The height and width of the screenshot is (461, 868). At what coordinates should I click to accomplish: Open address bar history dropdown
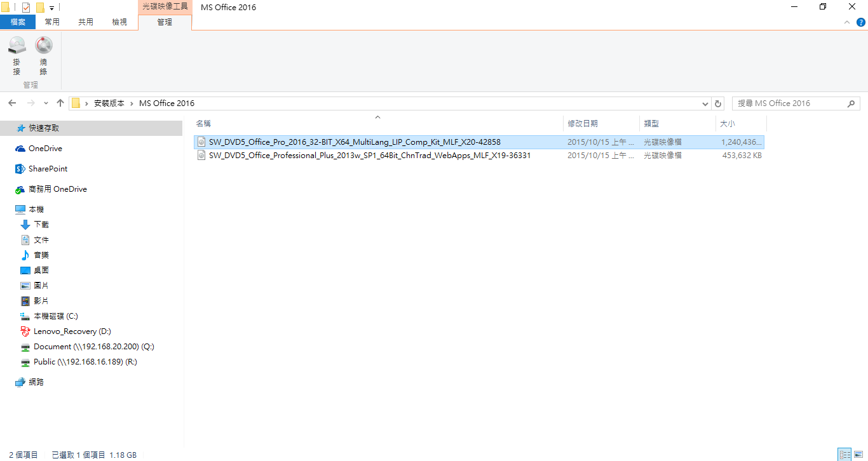tap(705, 104)
